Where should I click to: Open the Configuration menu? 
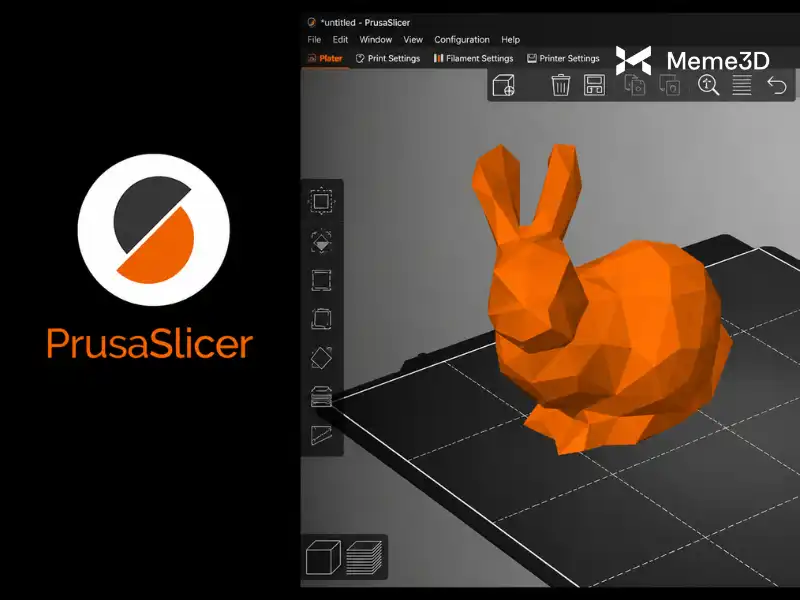[462, 40]
